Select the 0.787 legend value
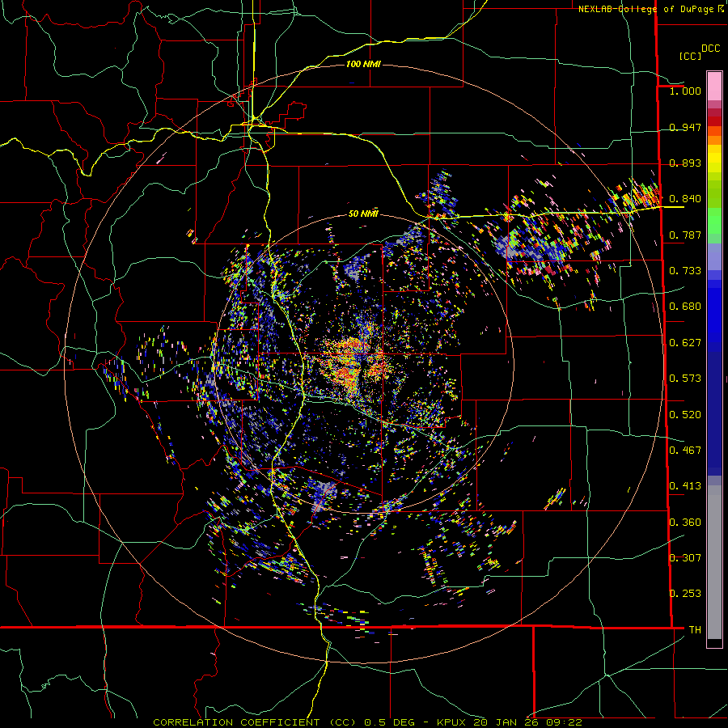Image resolution: width=728 pixels, height=728 pixels. pyautogui.click(x=685, y=235)
